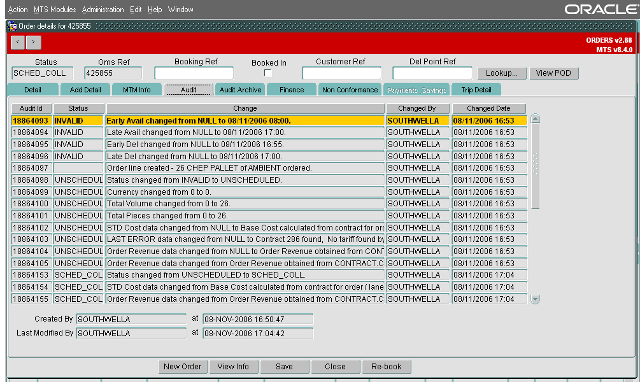Open the Window menu

click(180, 9)
